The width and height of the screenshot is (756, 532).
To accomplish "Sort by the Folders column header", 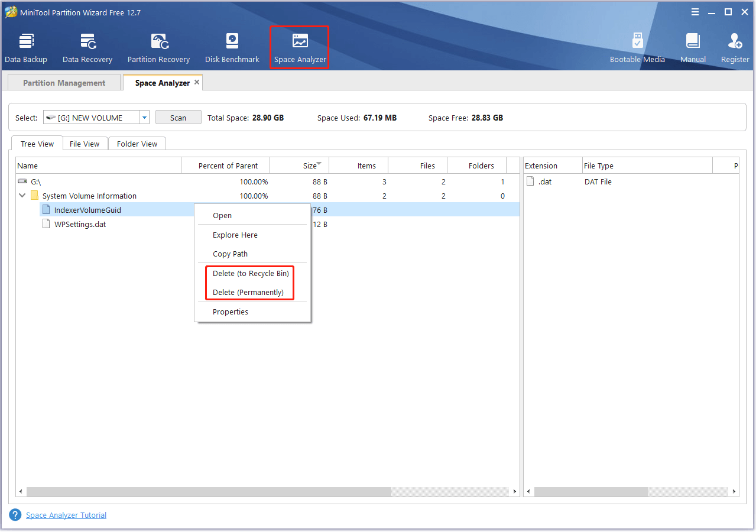I will [x=477, y=166].
